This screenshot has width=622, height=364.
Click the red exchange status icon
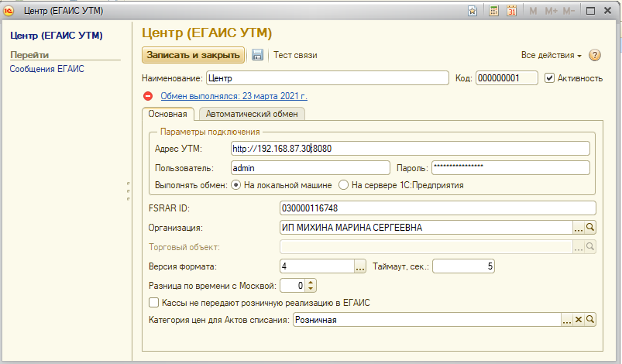point(148,96)
